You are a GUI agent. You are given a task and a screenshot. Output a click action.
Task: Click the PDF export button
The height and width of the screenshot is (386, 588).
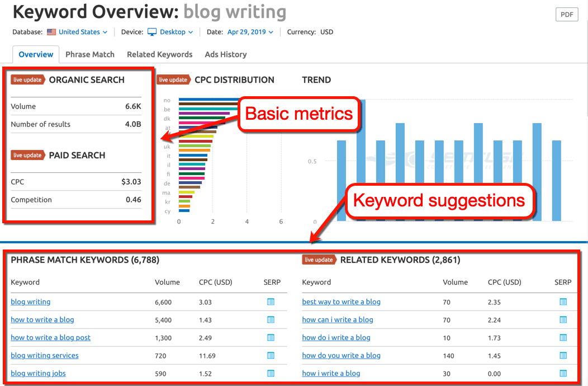pyautogui.click(x=566, y=15)
